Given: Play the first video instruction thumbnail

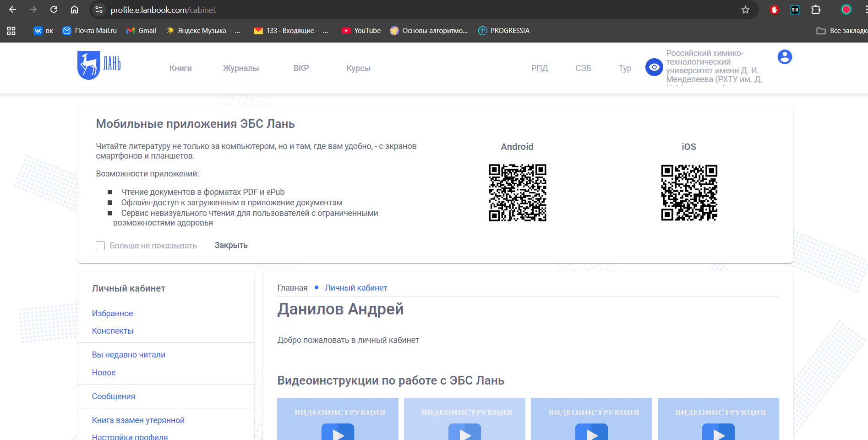Looking at the screenshot, I should (338, 432).
